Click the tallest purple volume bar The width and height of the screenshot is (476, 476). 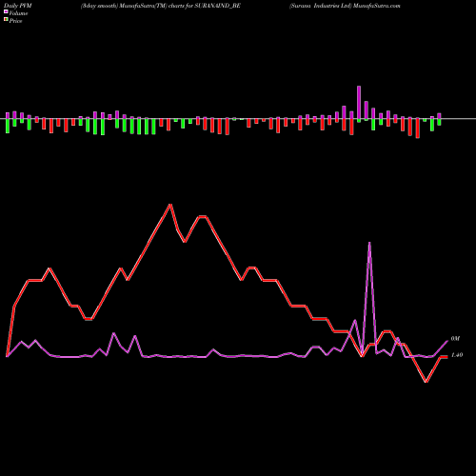359,102
